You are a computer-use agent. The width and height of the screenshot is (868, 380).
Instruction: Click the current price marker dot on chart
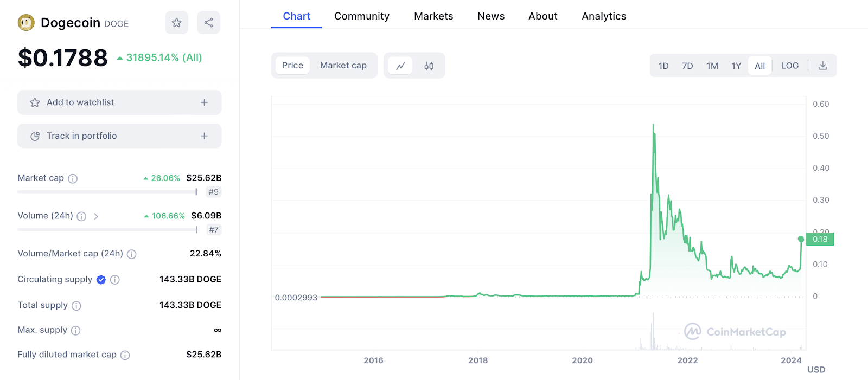click(x=801, y=239)
